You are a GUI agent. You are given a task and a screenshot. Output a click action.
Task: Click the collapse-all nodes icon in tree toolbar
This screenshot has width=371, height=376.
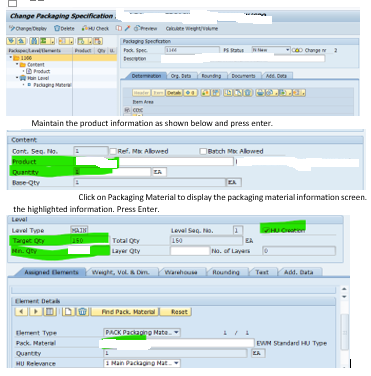point(20,41)
